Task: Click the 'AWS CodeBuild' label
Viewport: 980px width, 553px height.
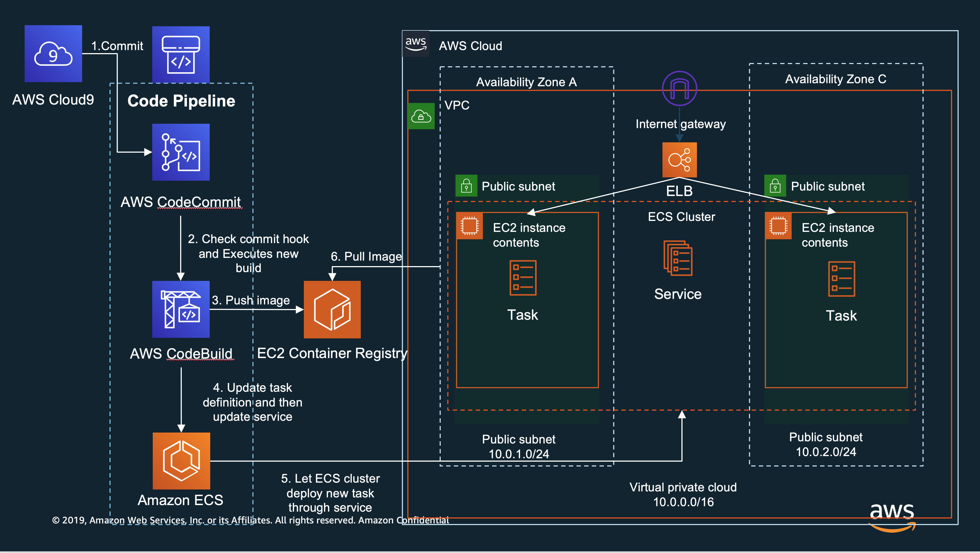Action: point(181,354)
